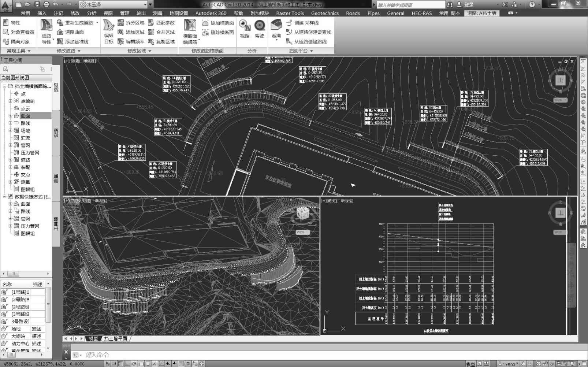Image resolution: width=588 pixels, height=367 pixels.
Task: Open the 当前图形视图 view selector
Action: [x=26, y=78]
